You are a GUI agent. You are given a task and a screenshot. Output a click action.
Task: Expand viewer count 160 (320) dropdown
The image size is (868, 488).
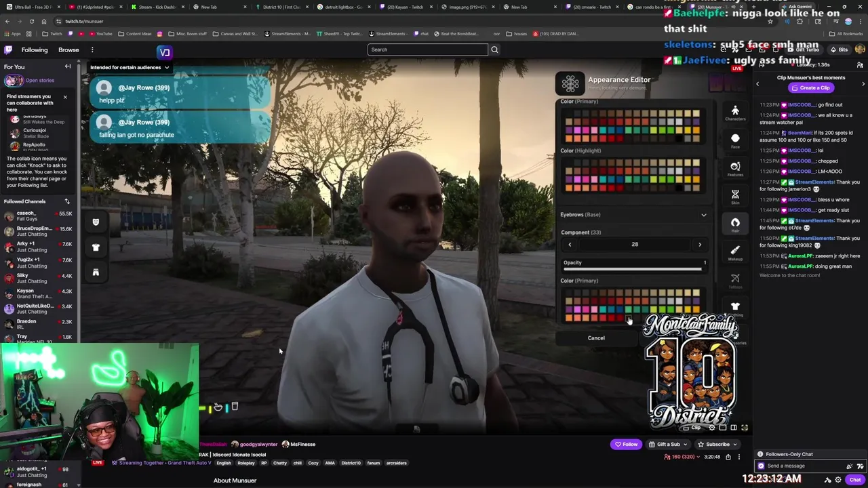(x=684, y=457)
